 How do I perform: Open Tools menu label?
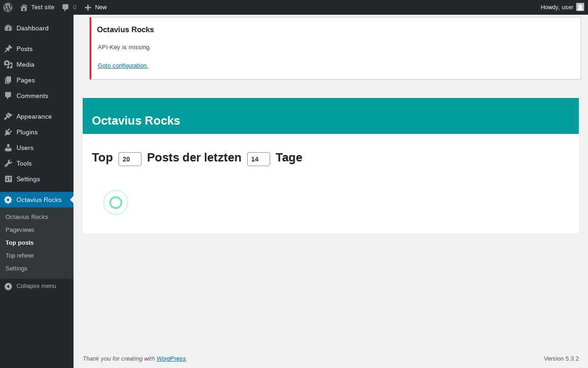[24, 163]
